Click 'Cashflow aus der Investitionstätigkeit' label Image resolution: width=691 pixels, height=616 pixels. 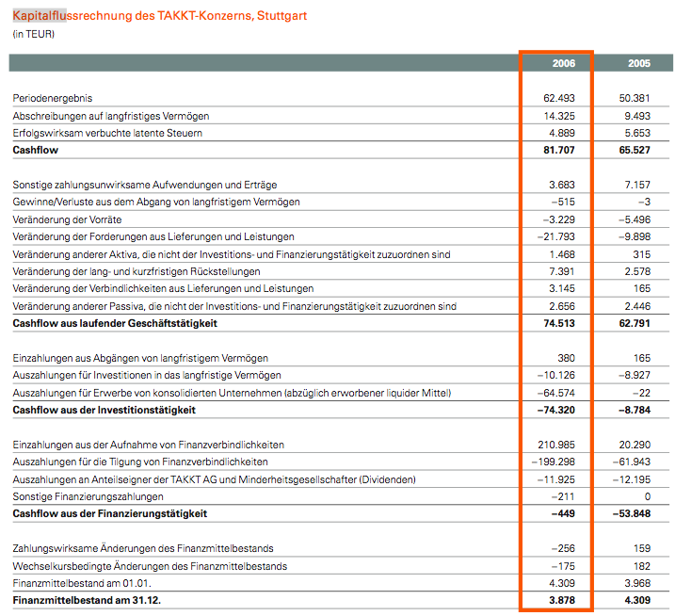(104, 410)
